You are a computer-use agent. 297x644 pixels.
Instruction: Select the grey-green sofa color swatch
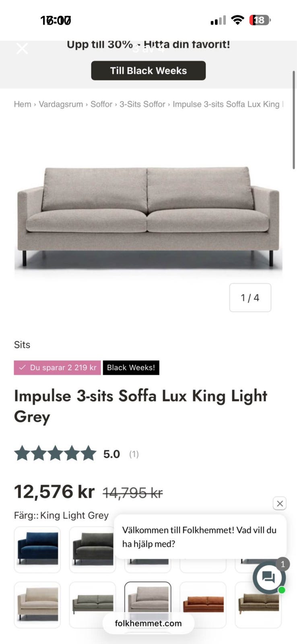point(92,604)
